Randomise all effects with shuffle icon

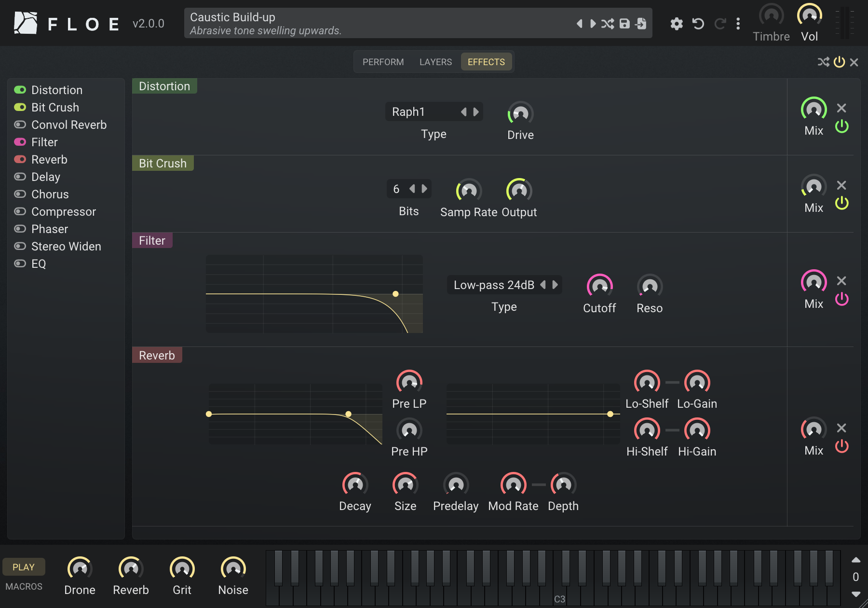824,62
